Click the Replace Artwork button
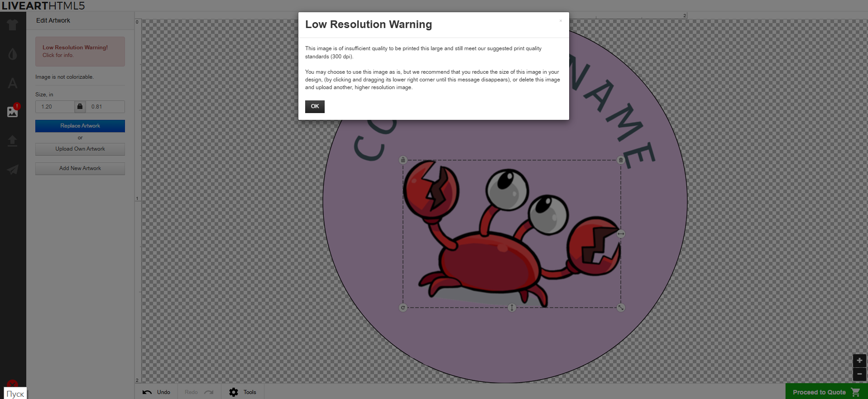This screenshot has width=868, height=399. (80, 126)
